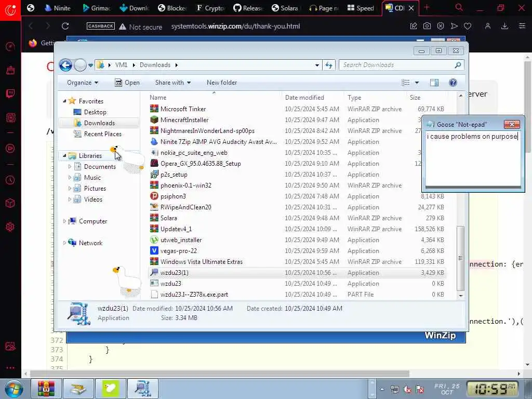Click the goose application taskbar icon

coord(111,389)
